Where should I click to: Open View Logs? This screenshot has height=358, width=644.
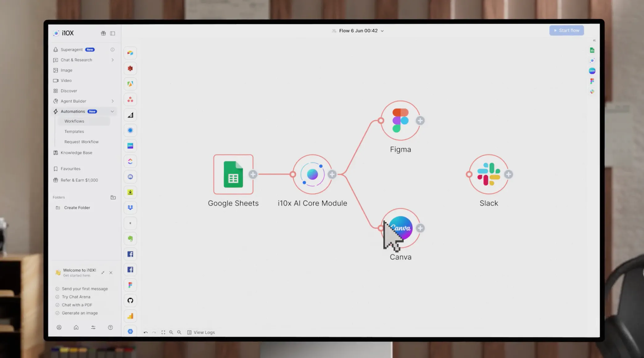201,332
